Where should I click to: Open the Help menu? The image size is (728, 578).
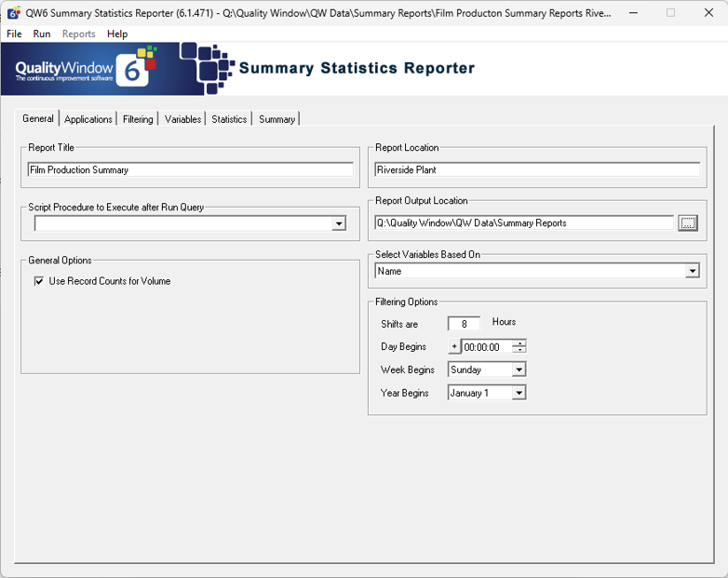click(117, 34)
